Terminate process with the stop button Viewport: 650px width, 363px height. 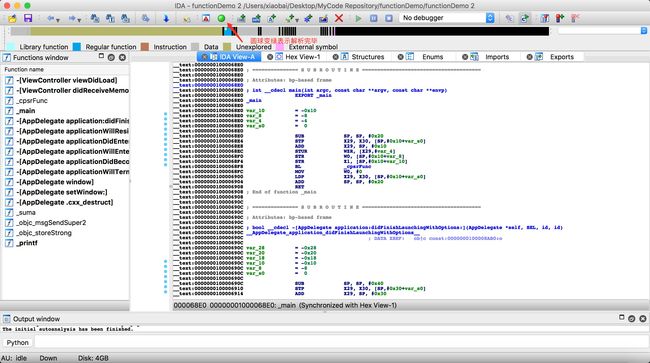[388, 18]
